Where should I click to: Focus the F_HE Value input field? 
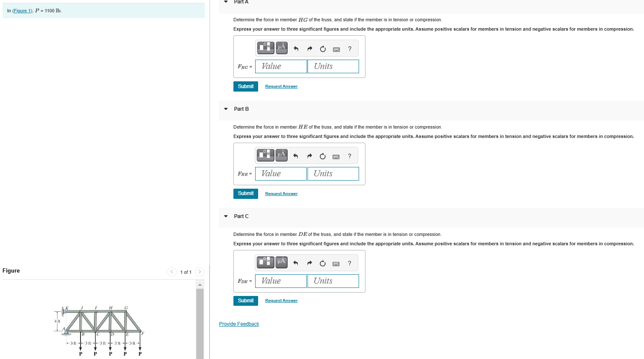point(281,174)
